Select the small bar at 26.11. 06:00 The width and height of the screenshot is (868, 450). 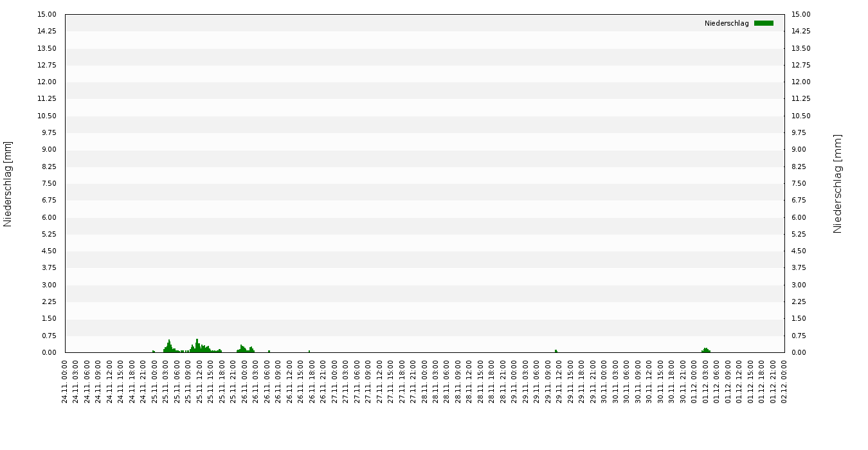269,352
